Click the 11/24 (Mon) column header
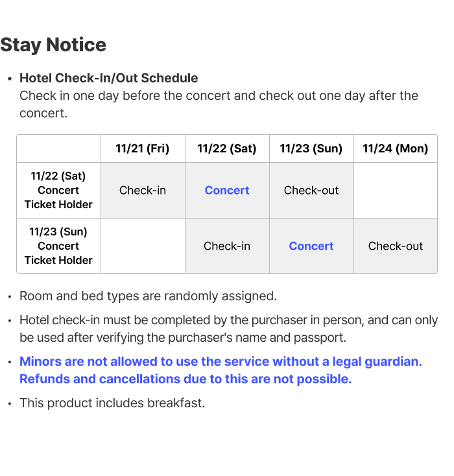 pyautogui.click(x=396, y=149)
